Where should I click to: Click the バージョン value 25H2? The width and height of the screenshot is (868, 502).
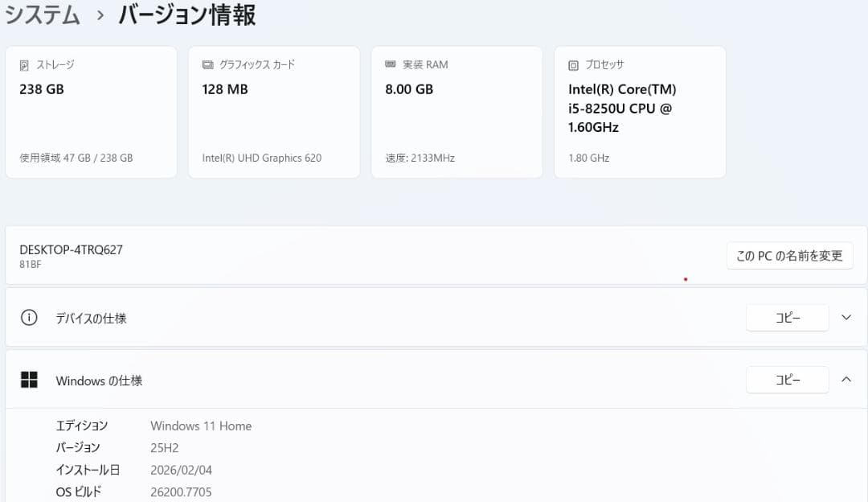[163, 447]
